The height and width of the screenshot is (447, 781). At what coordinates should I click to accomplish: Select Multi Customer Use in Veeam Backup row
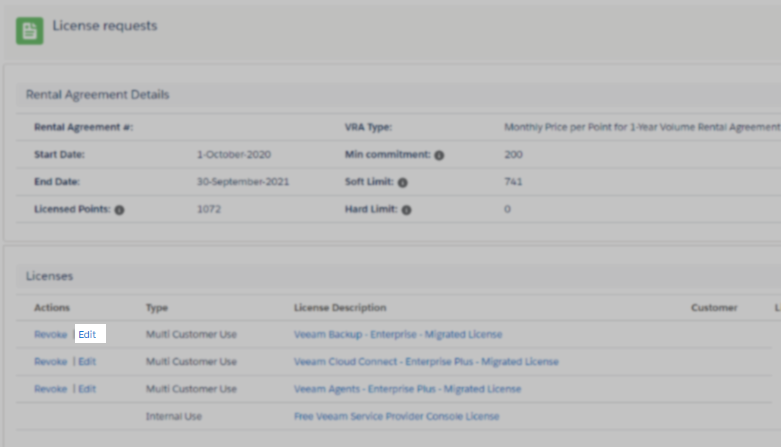(191, 334)
